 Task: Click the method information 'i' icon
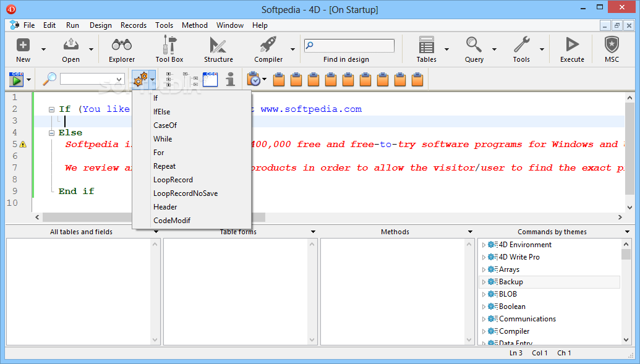pos(231,79)
